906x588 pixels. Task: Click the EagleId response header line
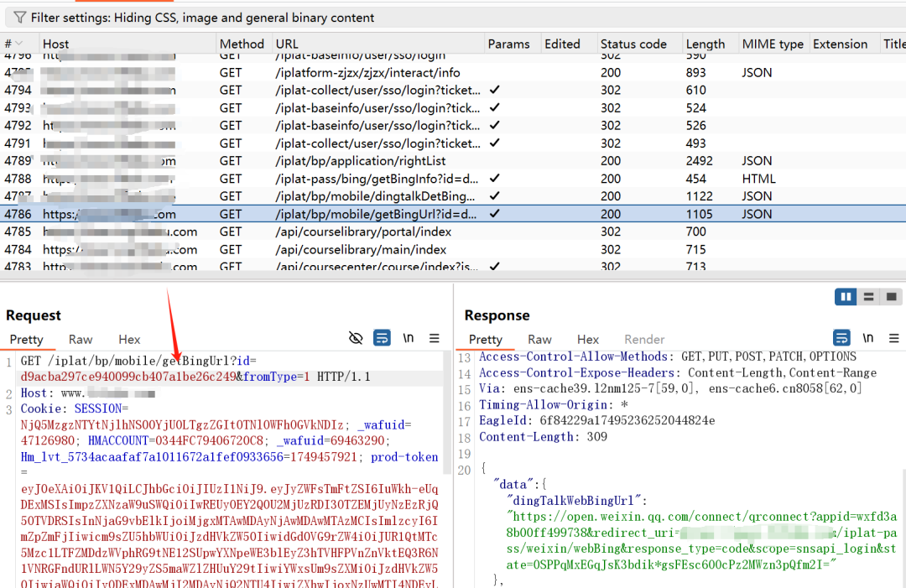[x=597, y=420]
